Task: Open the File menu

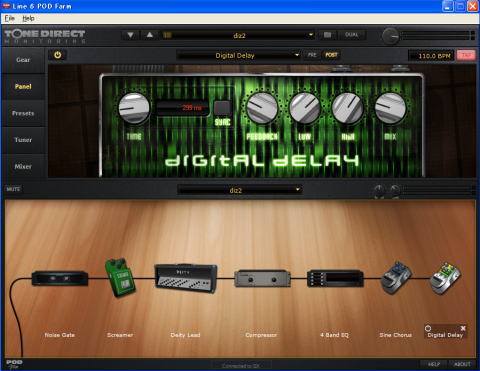Action: [9, 18]
